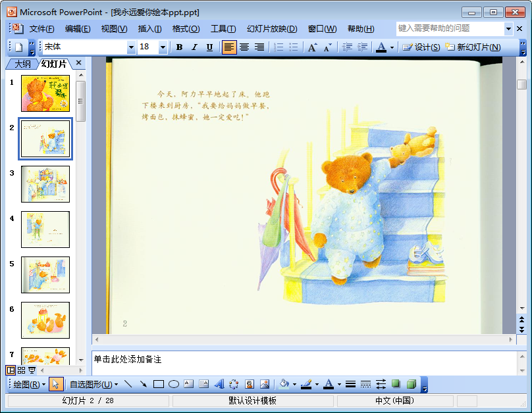Image resolution: width=532 pixels, height=413 pixels.
Task: Switch to Normal view icon
Action: pyautogui.click(x=11, y=370)
